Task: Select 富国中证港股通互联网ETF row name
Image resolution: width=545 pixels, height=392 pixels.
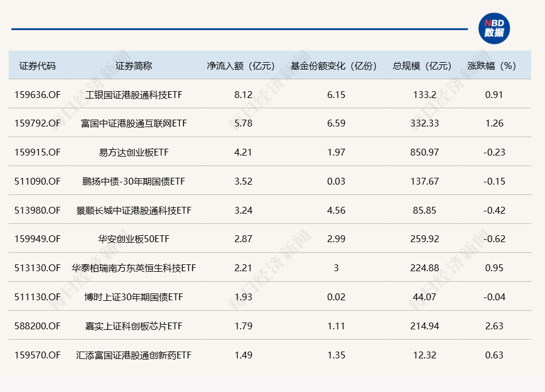Action: [134, 123]
